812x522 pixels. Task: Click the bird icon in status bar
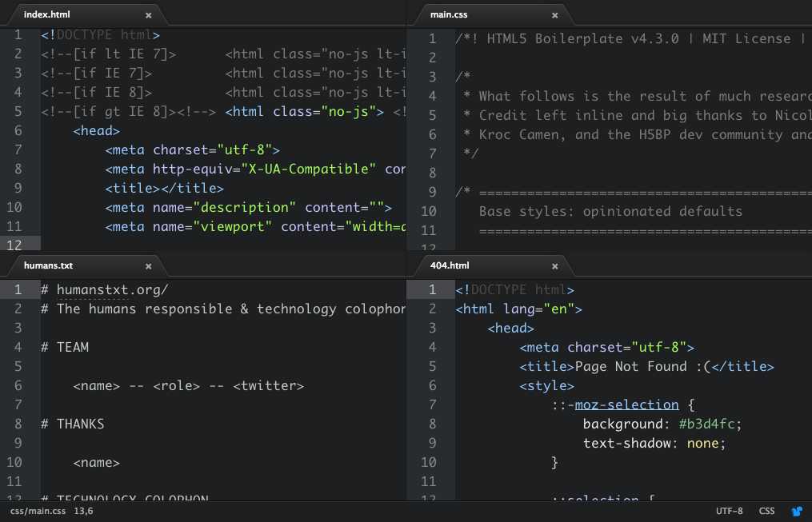(797, 511)
